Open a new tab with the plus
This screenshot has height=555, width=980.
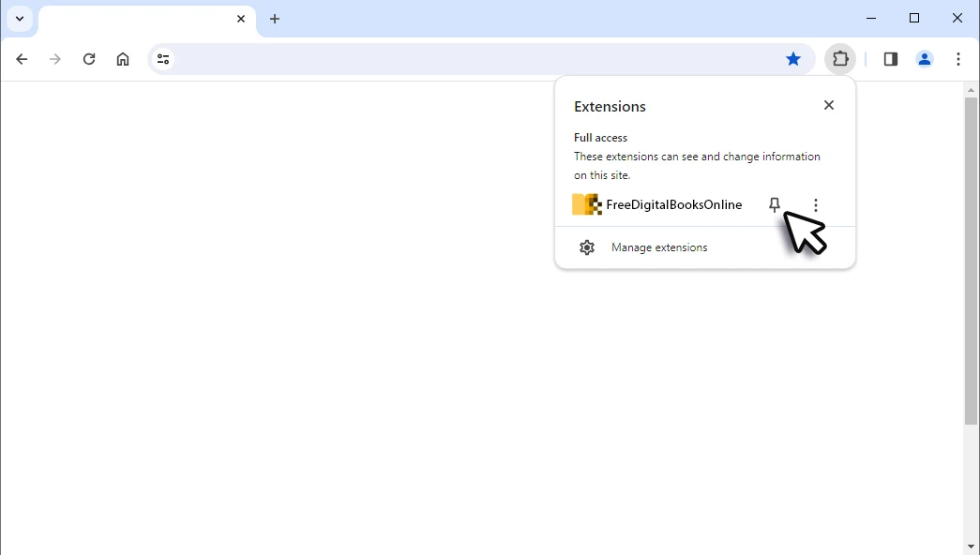coord(275,19)
